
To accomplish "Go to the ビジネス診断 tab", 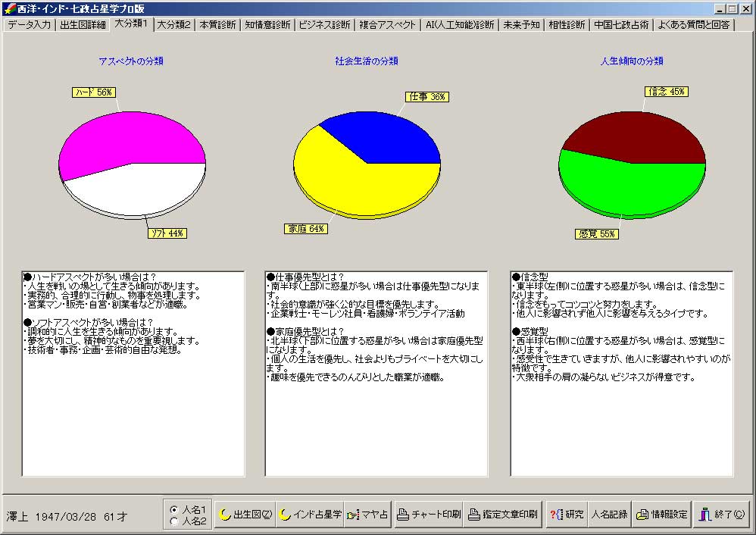I will 324,24.
